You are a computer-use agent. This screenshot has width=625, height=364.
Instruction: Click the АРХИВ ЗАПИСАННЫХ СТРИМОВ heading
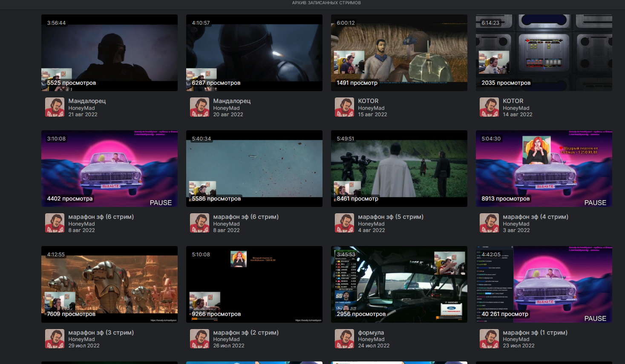tap(326, 3)
